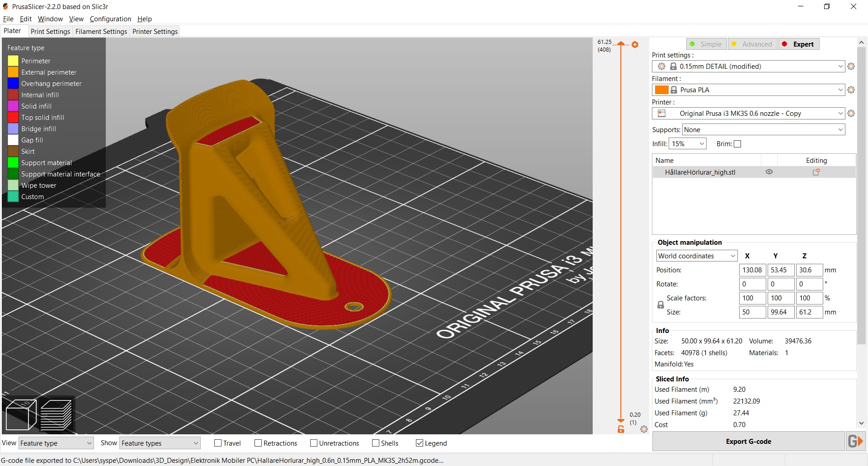
Task: Enable the Unretractions checkbox
Action: (314, 443)
